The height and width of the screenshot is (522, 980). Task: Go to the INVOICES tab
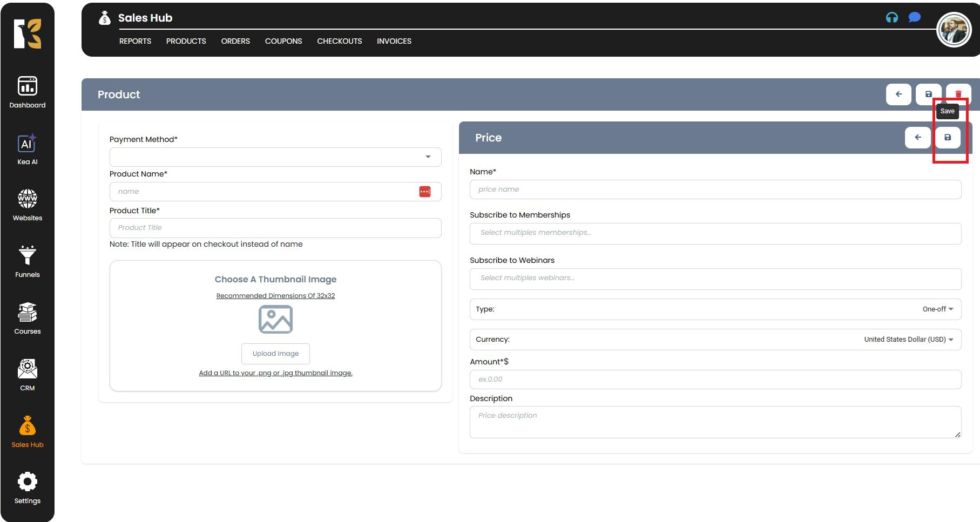(394, 41)
